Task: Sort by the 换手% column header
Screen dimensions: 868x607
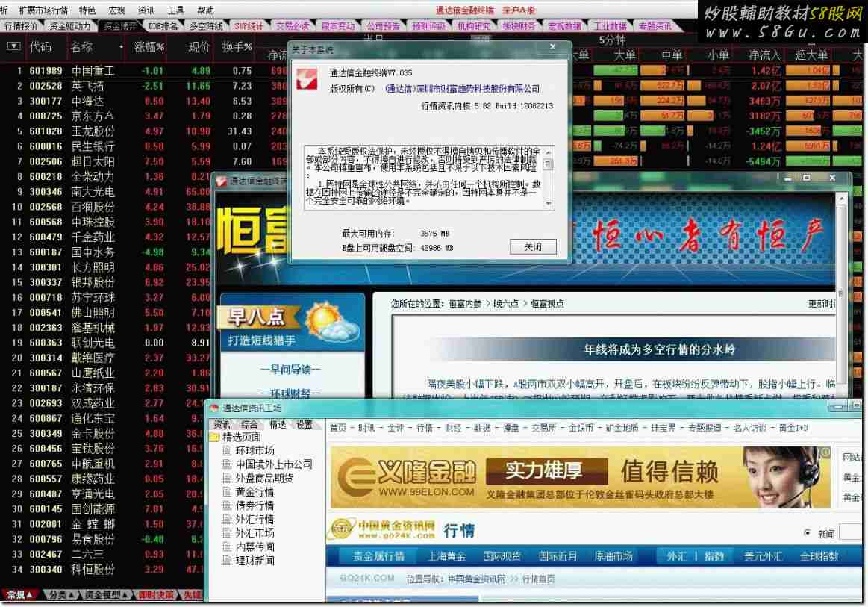Action: pos(237,47)
